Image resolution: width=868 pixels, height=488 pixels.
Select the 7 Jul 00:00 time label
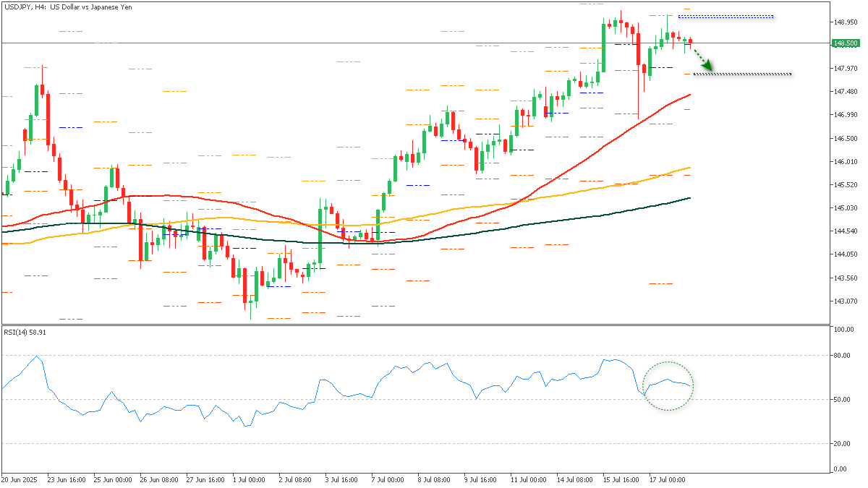click(x=387, y=479)
